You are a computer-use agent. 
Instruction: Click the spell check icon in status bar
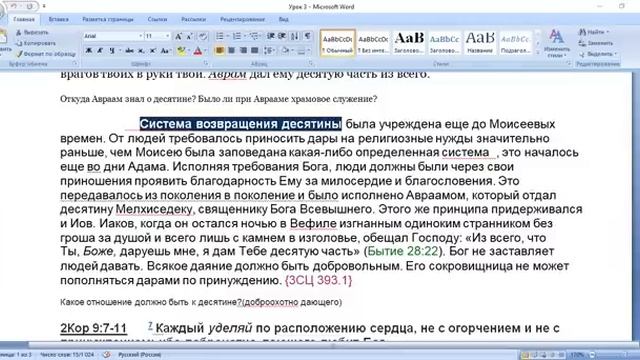coord(107,355)
